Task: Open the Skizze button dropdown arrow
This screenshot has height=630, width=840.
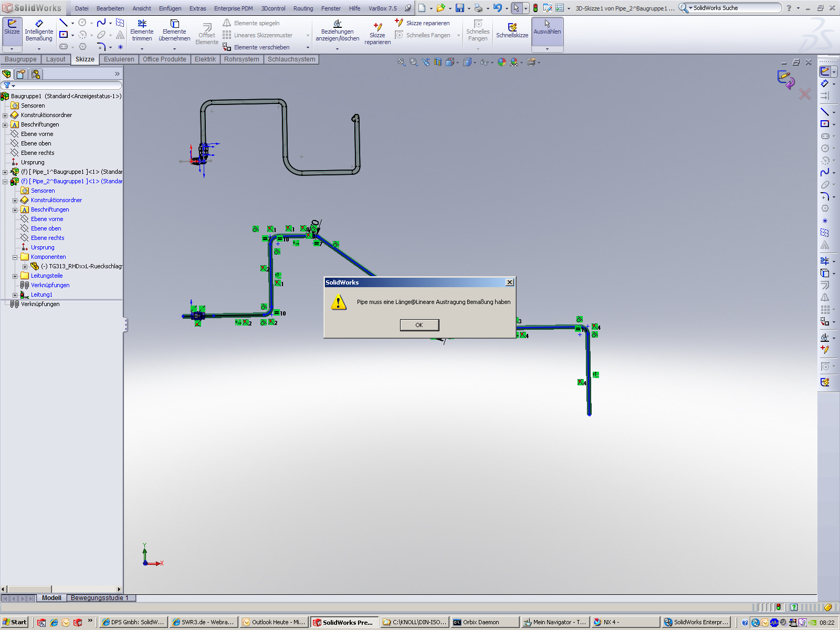Action: [x=12, y=49]
